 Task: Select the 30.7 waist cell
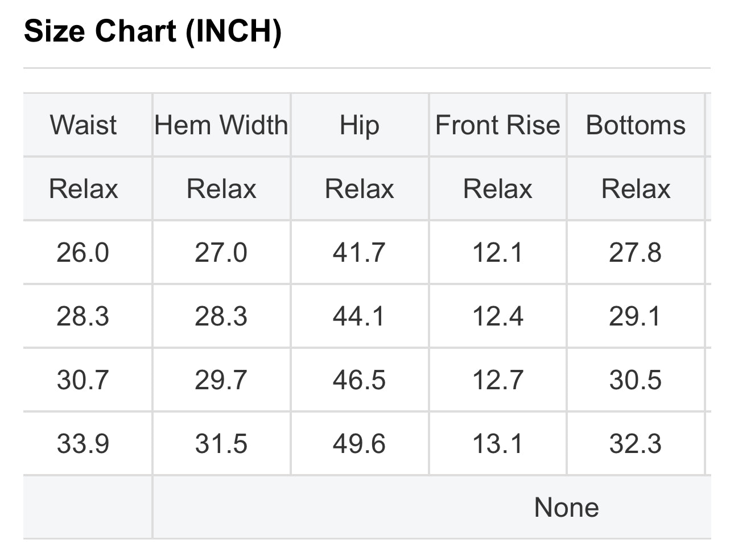click(x=83, y=380)
